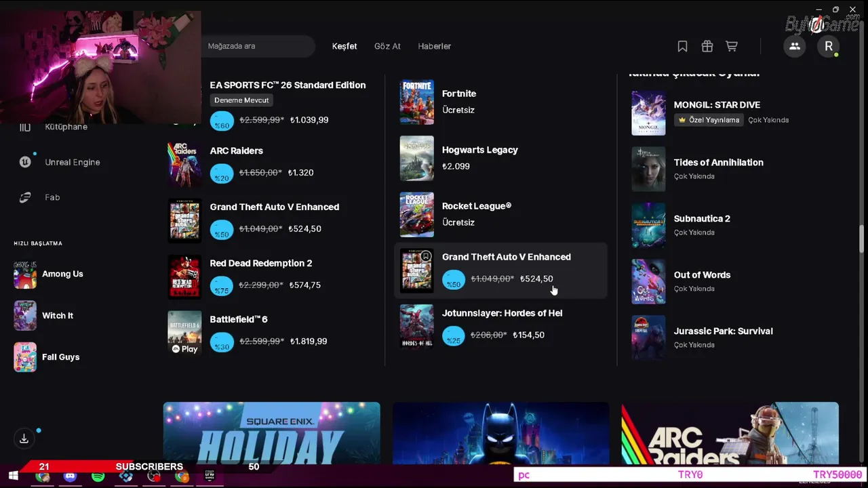Open EA SPORTS FC 26 Standard Edition title
The image size is (868, 488).
288,85
